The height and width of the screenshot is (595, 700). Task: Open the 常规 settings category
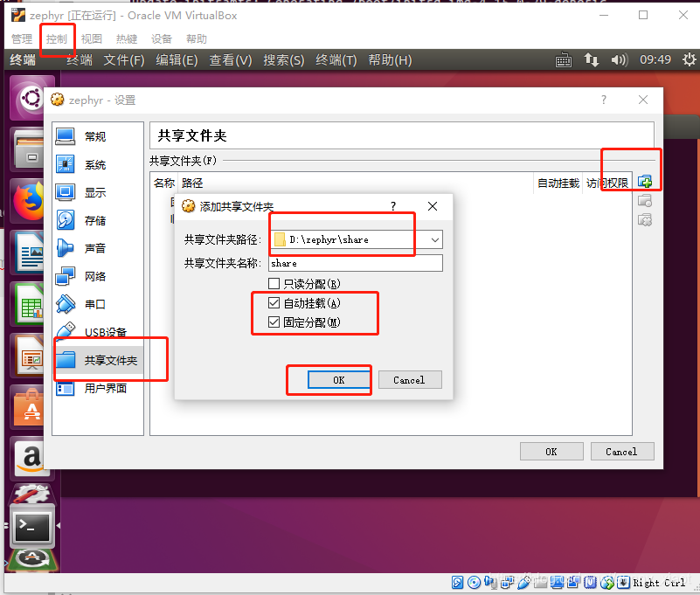pos(98,136)
